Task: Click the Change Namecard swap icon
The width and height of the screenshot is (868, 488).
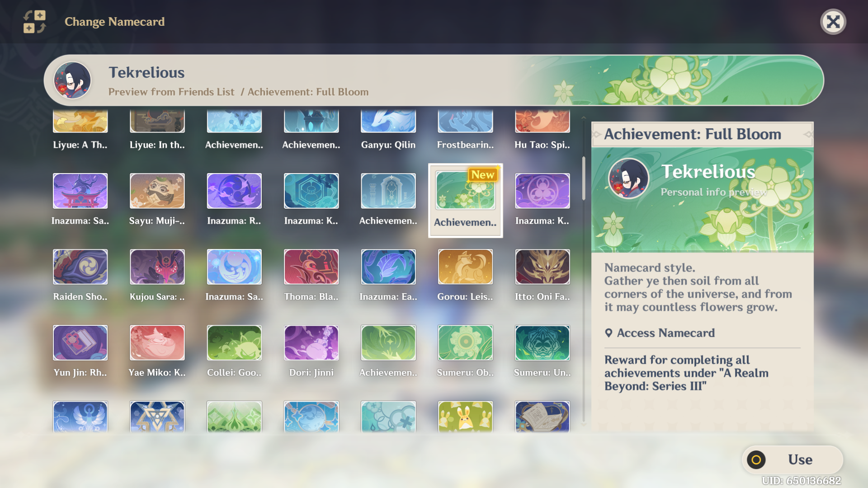Action: [35, 22]
